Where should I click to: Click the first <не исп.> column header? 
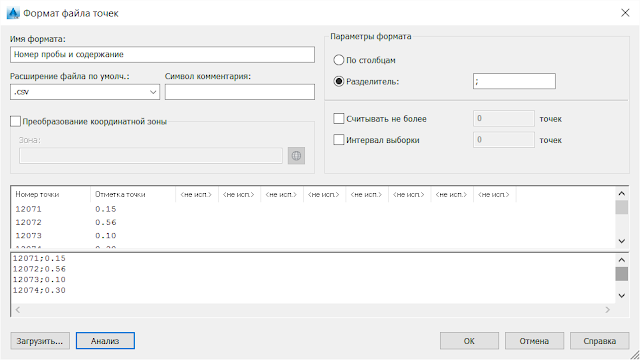pos(197,194)
